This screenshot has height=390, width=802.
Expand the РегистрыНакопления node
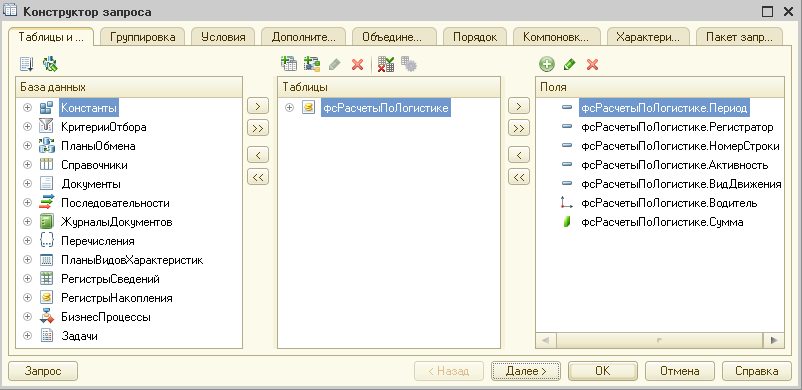[27, 298]
